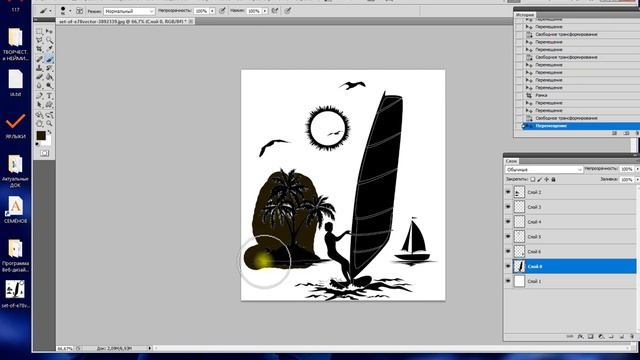Open the layer blend mode dropdown Обычные
Image resolution: width=640 pixels, height=360 pixels.
click(544, 169)
